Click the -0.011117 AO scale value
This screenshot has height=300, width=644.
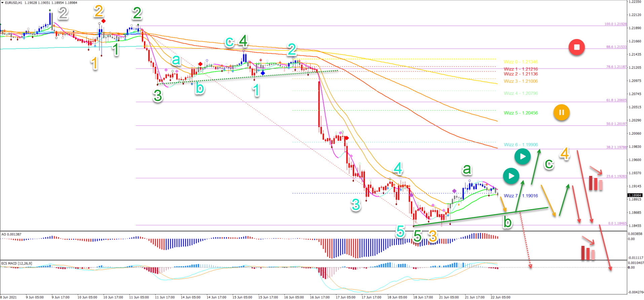(636, 258)
